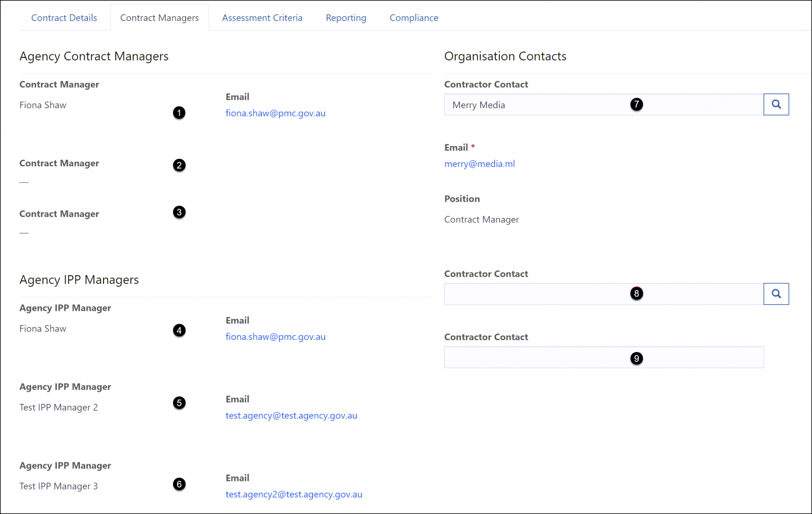Switch to the Assessment Criteria tab
The image size is (812, 514).
[x=262, y=18]
